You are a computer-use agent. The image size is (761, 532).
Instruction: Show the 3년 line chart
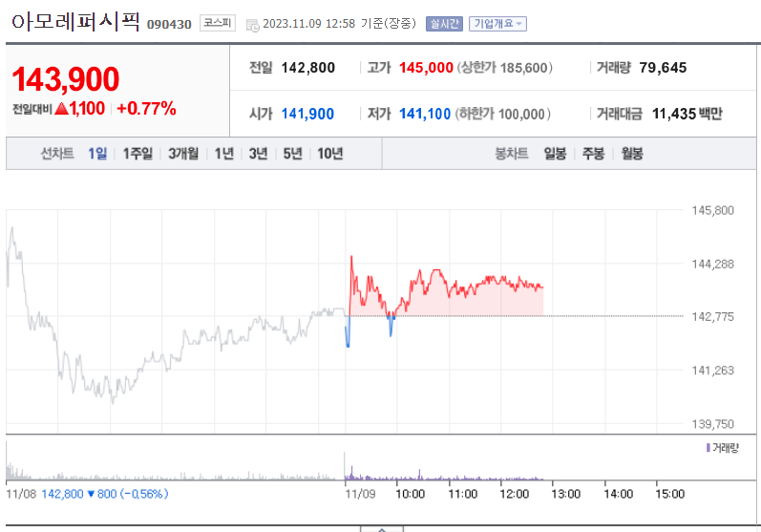tap(258, 154)
